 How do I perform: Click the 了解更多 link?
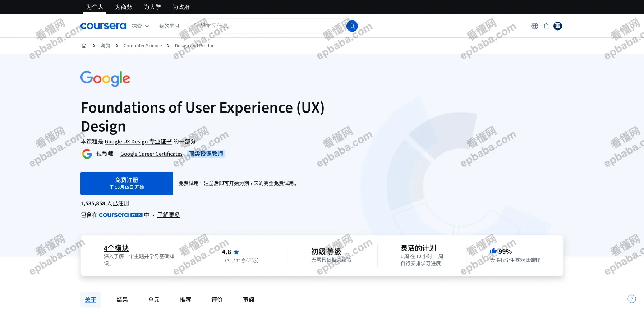pos(169,215)
